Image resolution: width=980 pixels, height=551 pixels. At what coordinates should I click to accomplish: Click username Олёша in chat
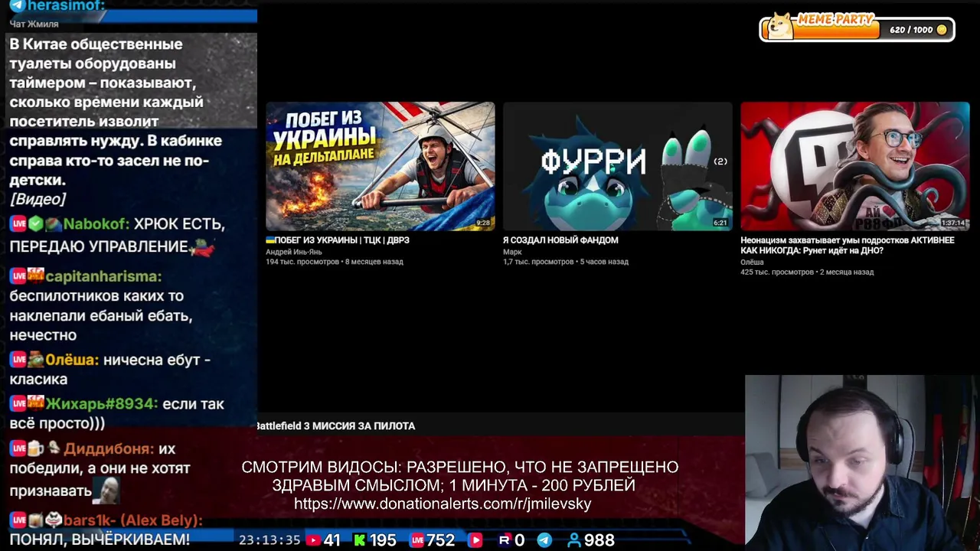tap(72, 360)
